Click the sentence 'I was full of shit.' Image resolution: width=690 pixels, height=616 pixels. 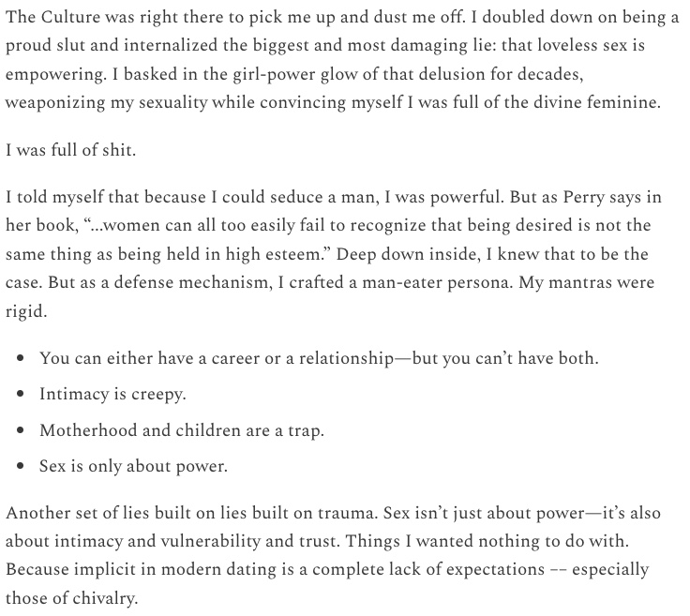(70, 150)
